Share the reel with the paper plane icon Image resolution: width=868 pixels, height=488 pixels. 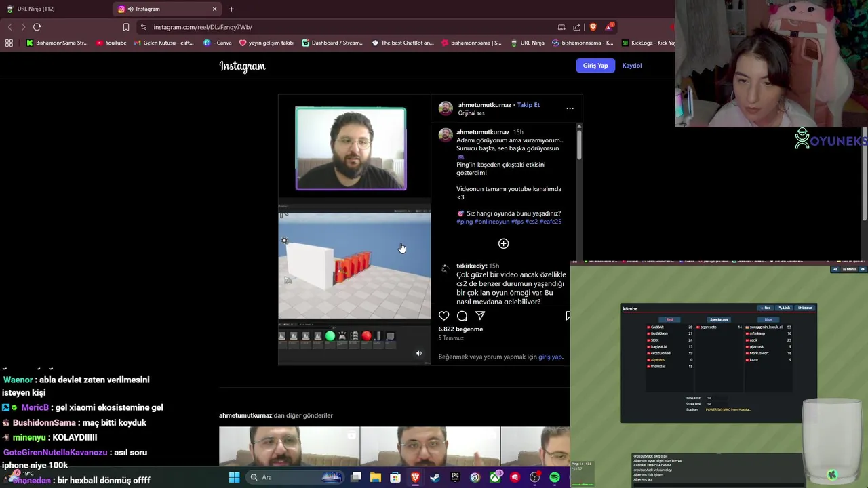(480, 316)
